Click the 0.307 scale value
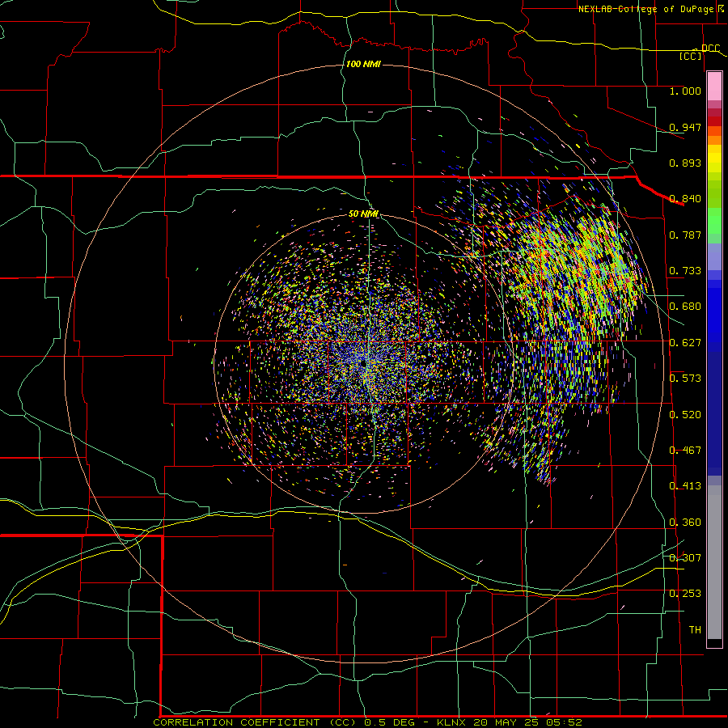The image size is (728, 728). coord(685,557)
